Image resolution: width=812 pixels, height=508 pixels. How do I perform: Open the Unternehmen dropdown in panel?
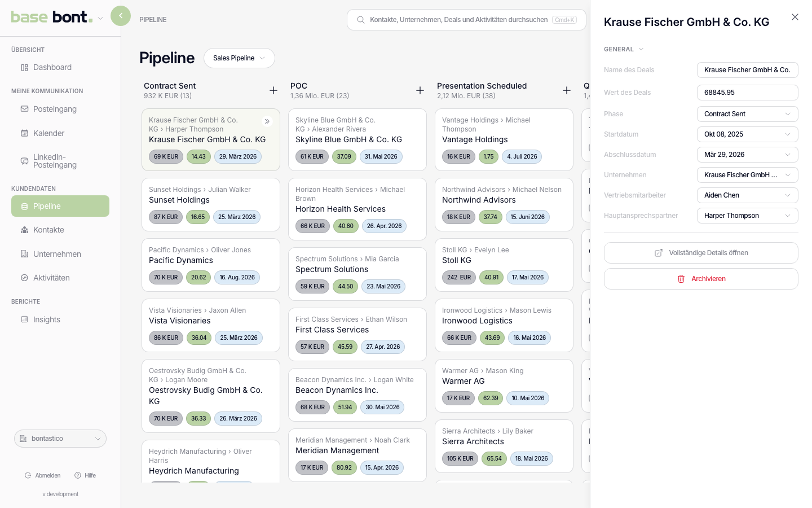click(748, 175)
